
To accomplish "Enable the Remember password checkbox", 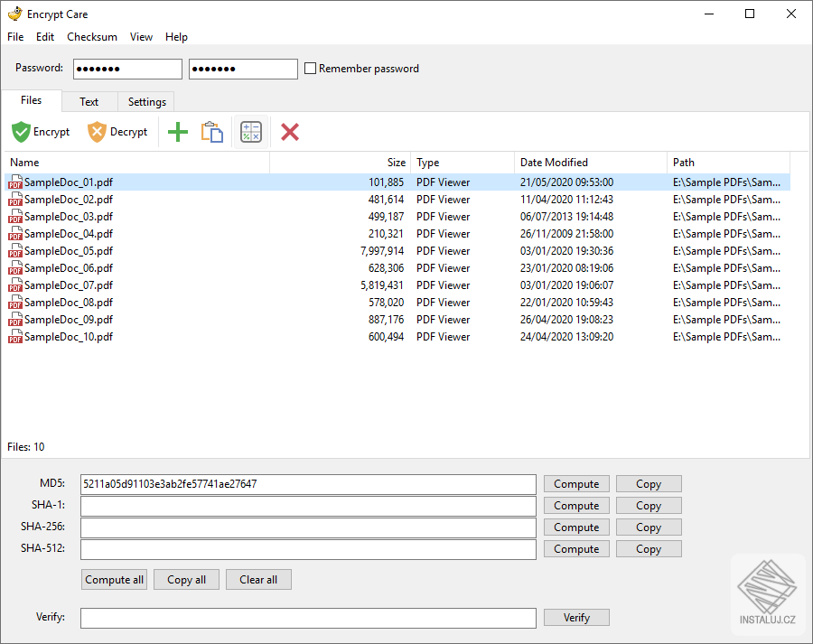I will point(310,68).
